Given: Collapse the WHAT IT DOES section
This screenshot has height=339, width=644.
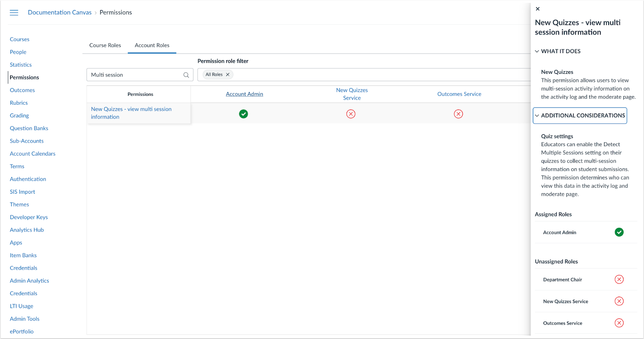Looking at the screenshot, I should pos(558,51).
